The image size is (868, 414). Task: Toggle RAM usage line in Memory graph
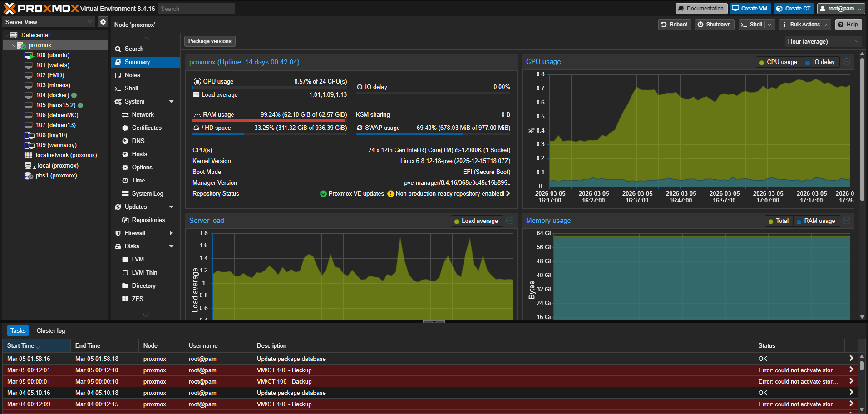(x=816, y=221)
